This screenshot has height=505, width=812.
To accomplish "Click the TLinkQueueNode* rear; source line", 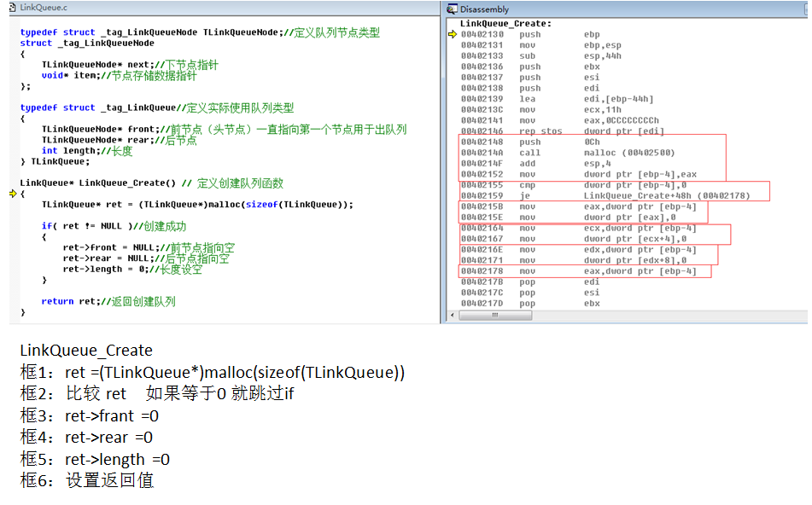I will [x=119, y=140].
